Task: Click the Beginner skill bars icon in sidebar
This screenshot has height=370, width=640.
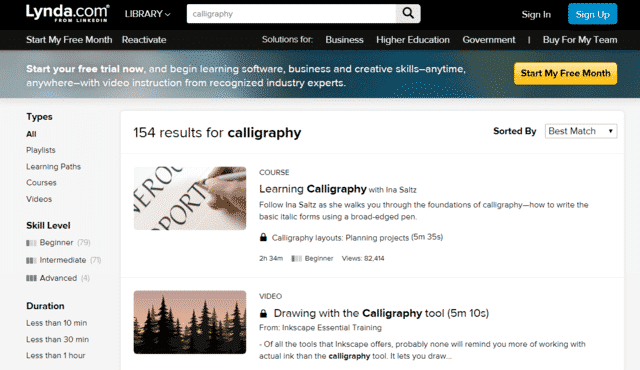Action: click(x=31, y=243)
